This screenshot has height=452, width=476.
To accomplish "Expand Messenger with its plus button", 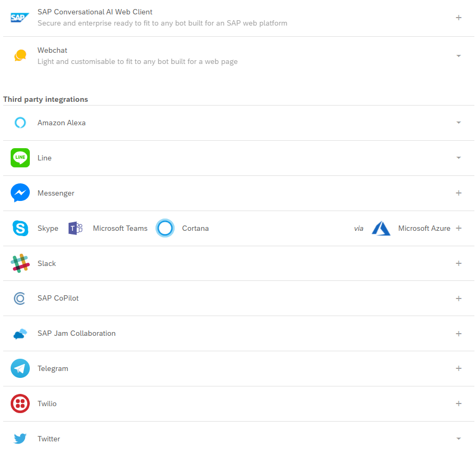I will coord(459,193).
